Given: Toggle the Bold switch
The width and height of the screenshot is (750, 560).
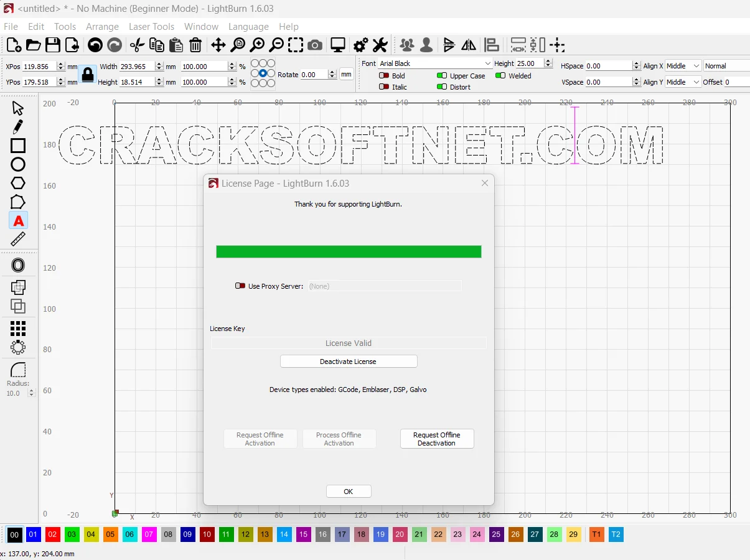Looking at the screenshot, I should pos(384,76).
